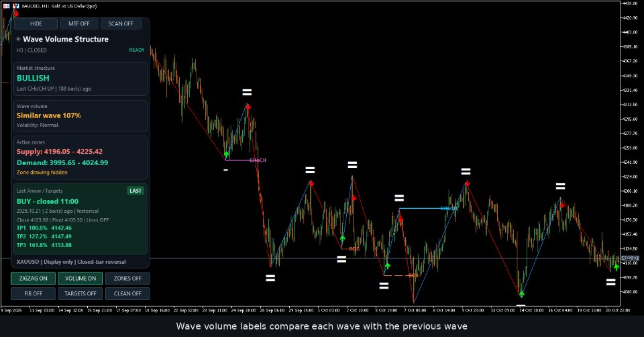Click the current price tag on price axis

point(630,258)
